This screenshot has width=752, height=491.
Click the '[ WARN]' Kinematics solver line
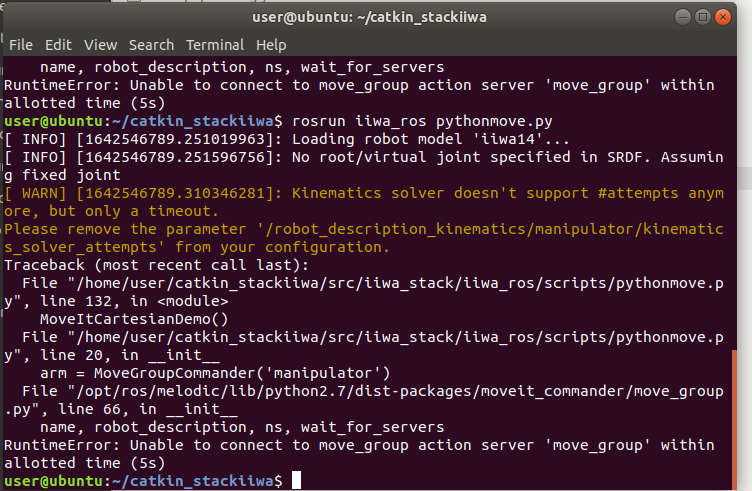tap(364, 193)
